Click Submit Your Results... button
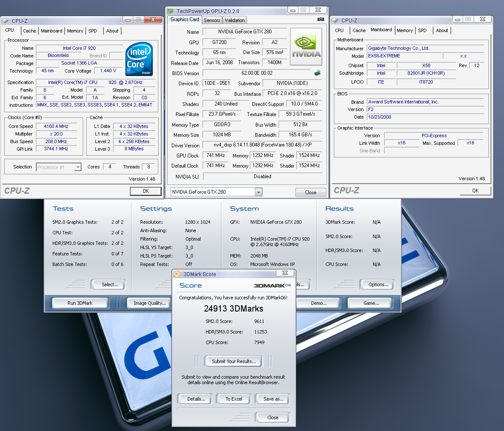The height and width of the screenshot is (431, 504). tap(234, 361)
